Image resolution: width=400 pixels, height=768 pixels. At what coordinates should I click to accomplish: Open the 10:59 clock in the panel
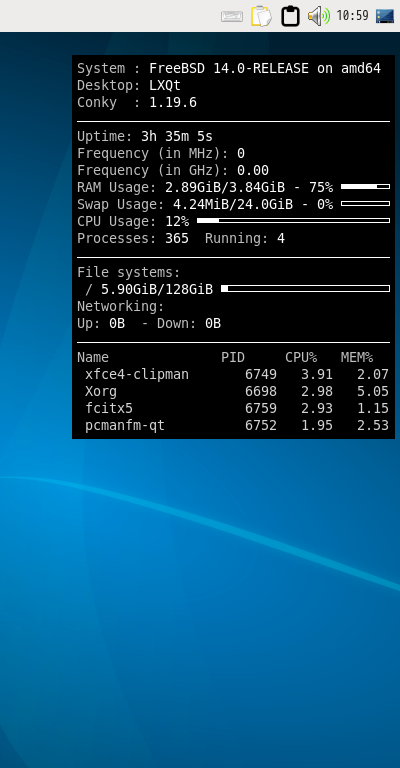[x=353, y=16]
